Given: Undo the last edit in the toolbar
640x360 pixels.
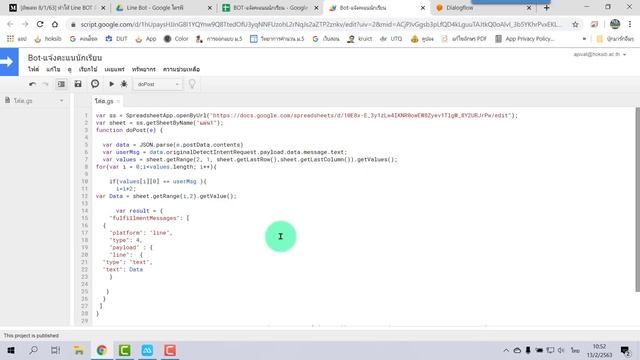Looking at the screenshot, I should (x=32, y=84).
